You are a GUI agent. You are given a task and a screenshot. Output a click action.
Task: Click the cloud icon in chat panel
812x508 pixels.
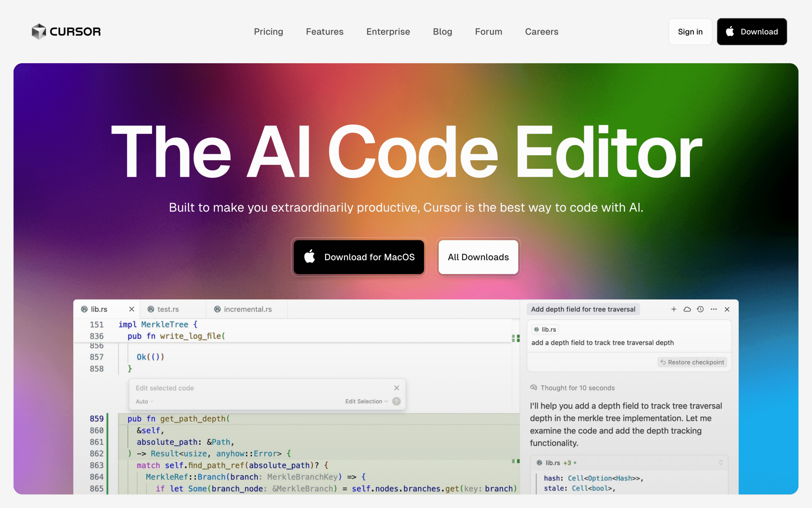coord(687,309)
